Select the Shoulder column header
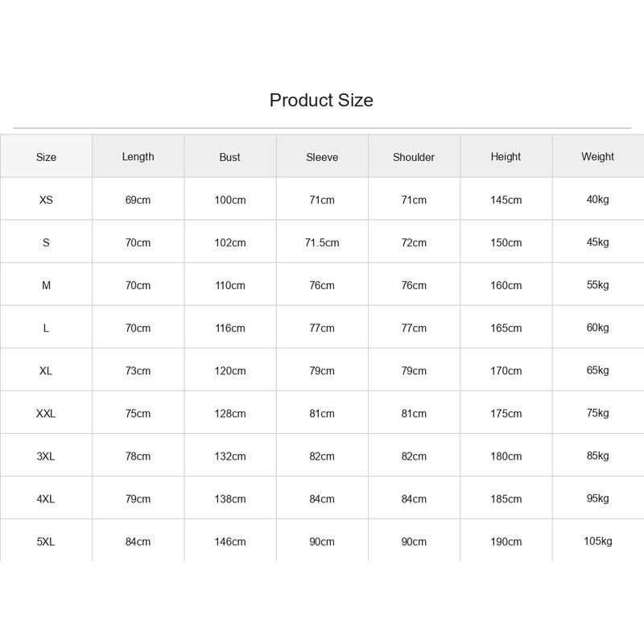 (414, 157)
